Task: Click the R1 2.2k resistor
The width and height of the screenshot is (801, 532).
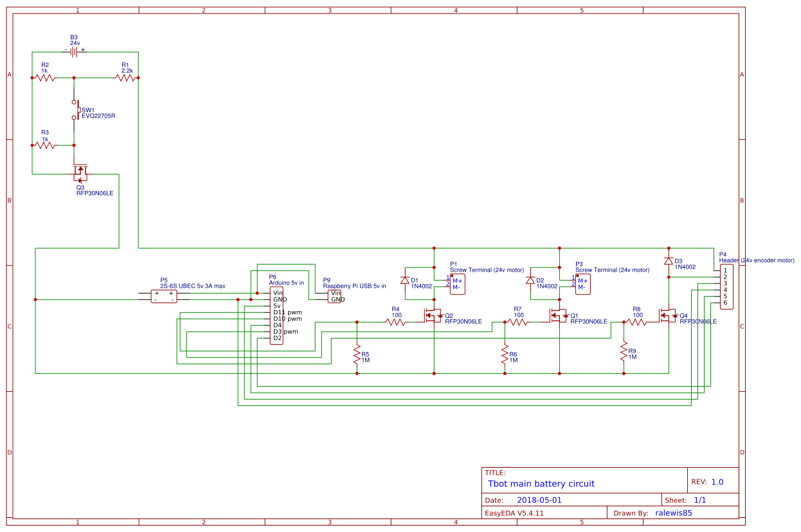Action: (126, 78)
